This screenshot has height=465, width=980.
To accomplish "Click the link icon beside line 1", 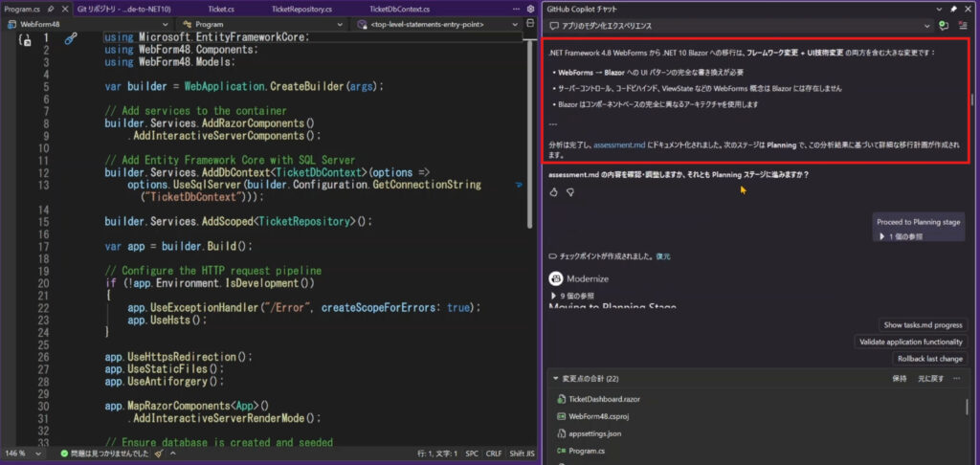I will pyautogui.click(x=70, y=38).
